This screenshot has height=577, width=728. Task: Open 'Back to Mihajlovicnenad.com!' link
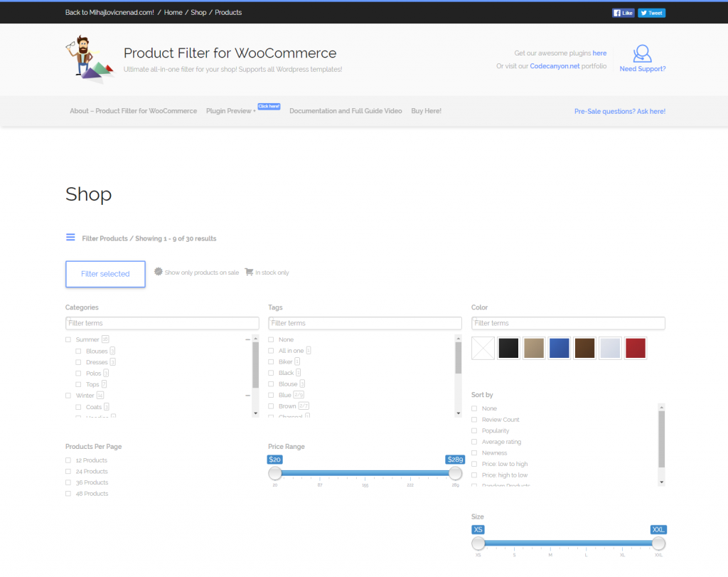[x=109, y=13]
